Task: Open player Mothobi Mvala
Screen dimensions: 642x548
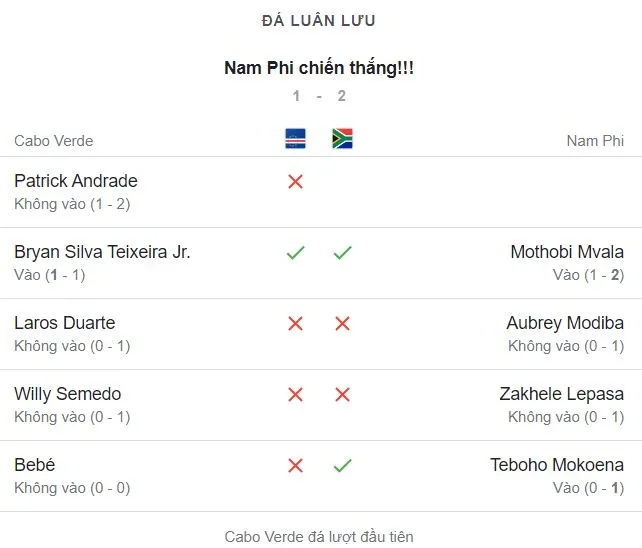Action: (567, 252)
